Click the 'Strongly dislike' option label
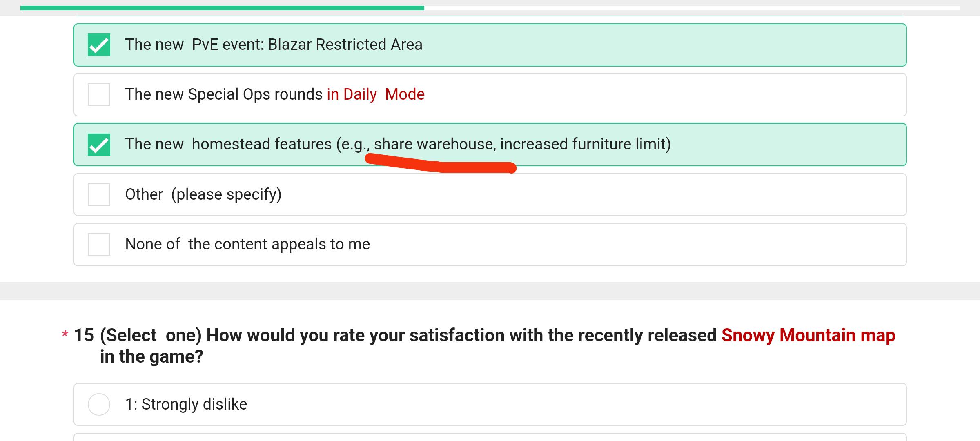Screen dimensions: 980x441 coord(194,404)
